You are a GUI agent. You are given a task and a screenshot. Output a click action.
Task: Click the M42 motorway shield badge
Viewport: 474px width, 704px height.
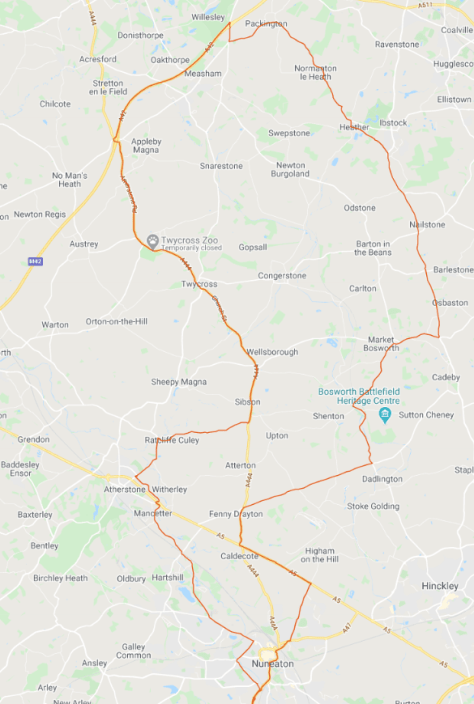[35, 261]
